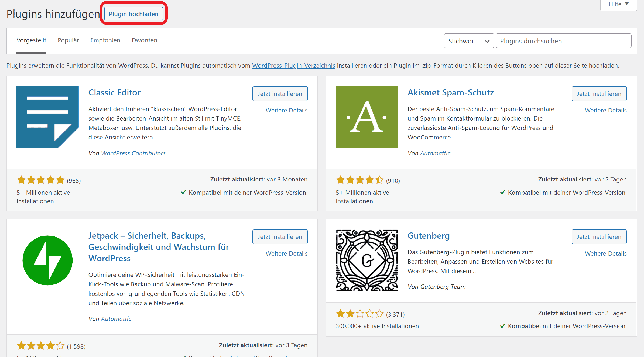Click the Classic Editor plugin icon

click(47, 117)
